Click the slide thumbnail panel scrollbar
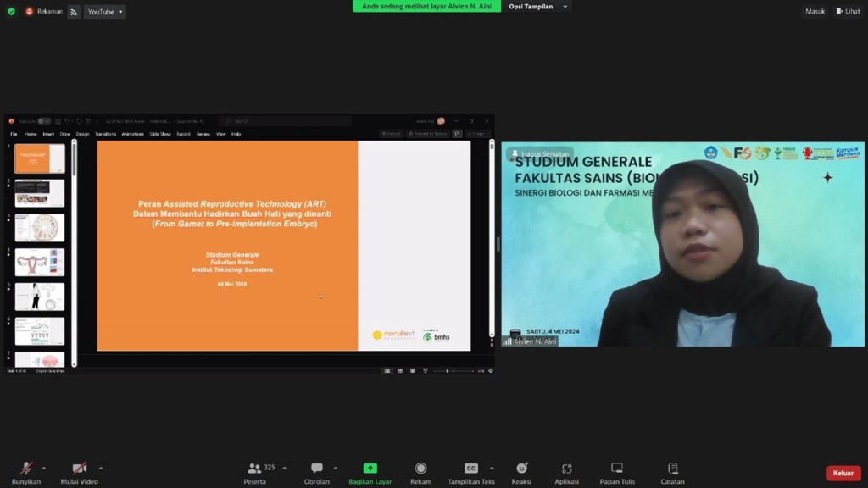 point(75,252)
